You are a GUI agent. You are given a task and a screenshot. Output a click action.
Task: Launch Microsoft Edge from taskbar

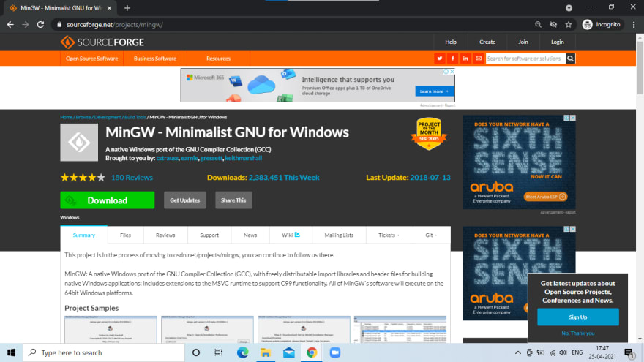pos(242,352)
